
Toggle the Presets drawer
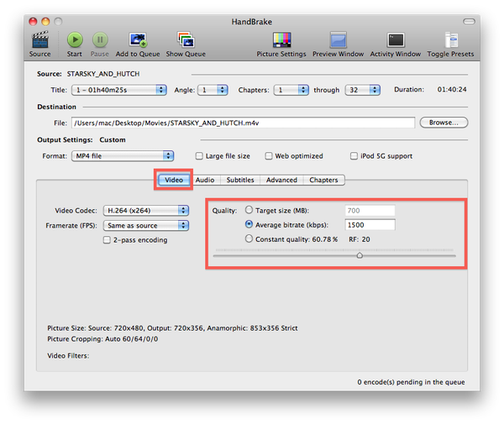[450, 39]
